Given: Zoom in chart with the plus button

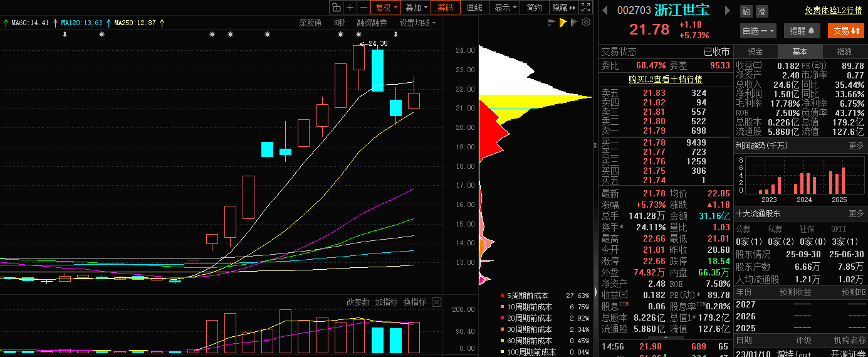Looking at the screenshot, I should click(350, 8).
